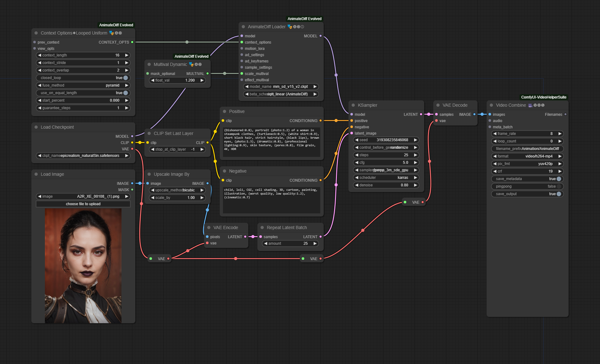Toggle the closed_loop switch
Image resolution: width=600 pixels, height=364 pixels.
coord(126,78)
